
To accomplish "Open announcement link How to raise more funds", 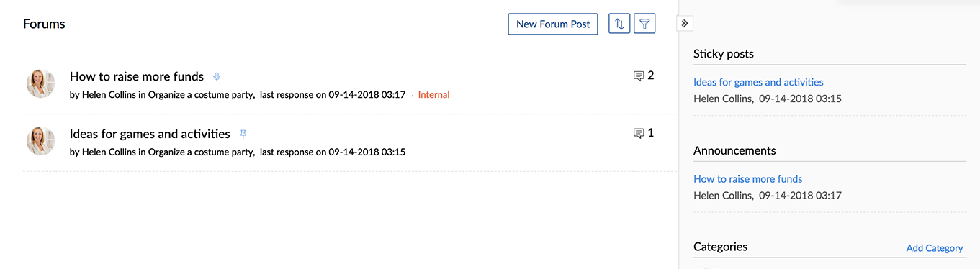I will click(x=747, y=178).
